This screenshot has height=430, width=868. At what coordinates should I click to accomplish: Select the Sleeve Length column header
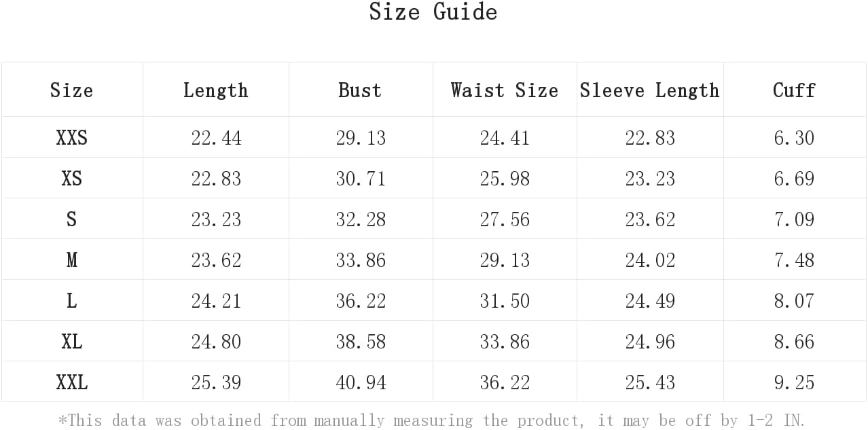[x=649, y=90]
